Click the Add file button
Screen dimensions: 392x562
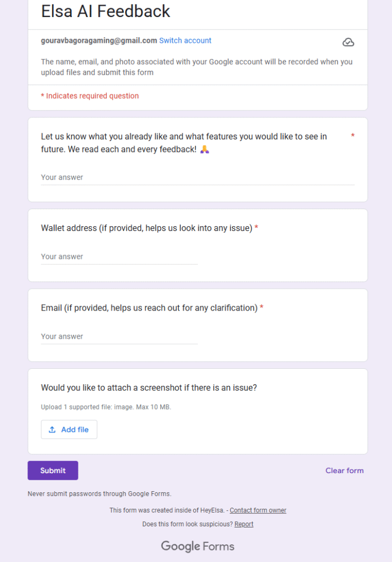[69, 429]
